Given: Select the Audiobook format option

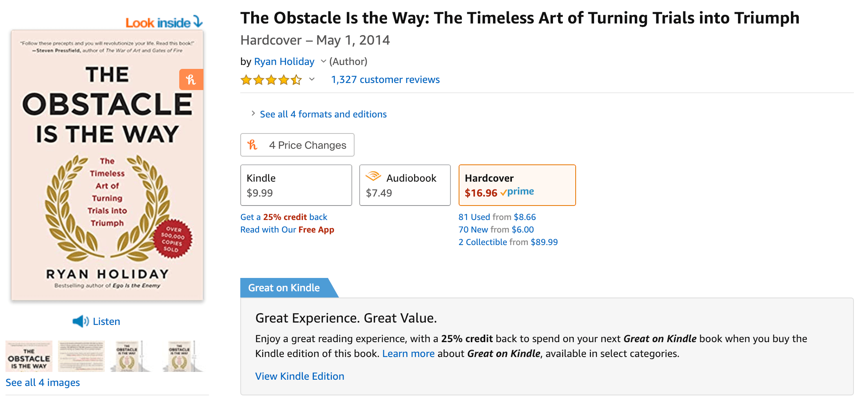Looking at the screenshot, I should [x=405, y=185].
